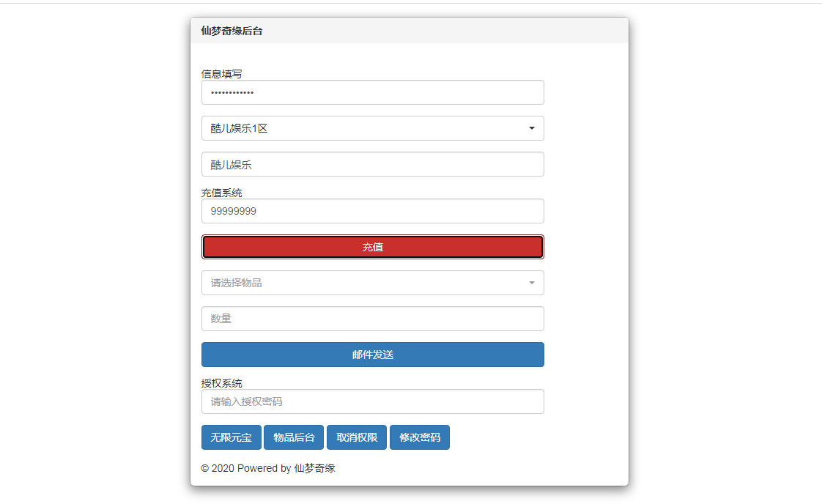The width and height of the screenshot is (822, 504).
Task: Open the 物品后台 button
Action: point(294,437)
